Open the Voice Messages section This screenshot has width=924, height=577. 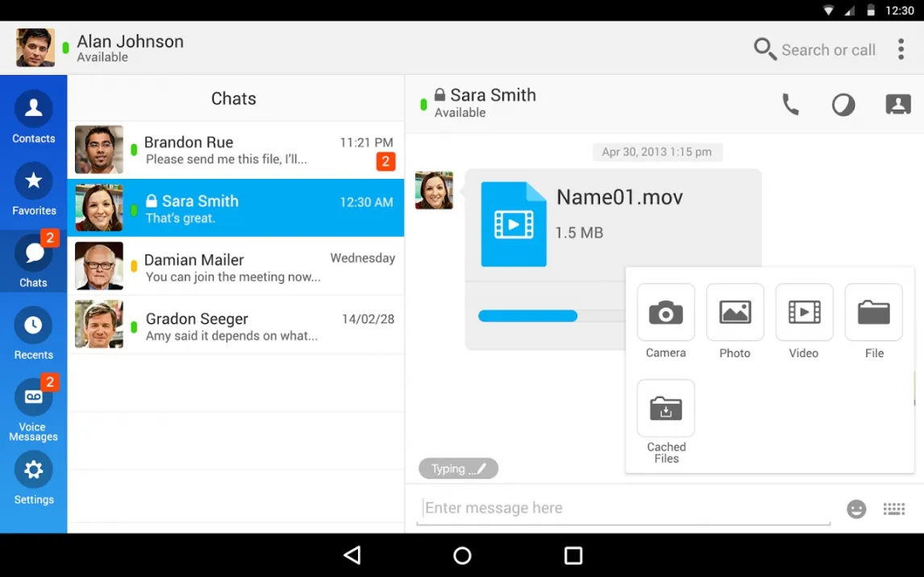pyautogui.click(x=34, y=408)
